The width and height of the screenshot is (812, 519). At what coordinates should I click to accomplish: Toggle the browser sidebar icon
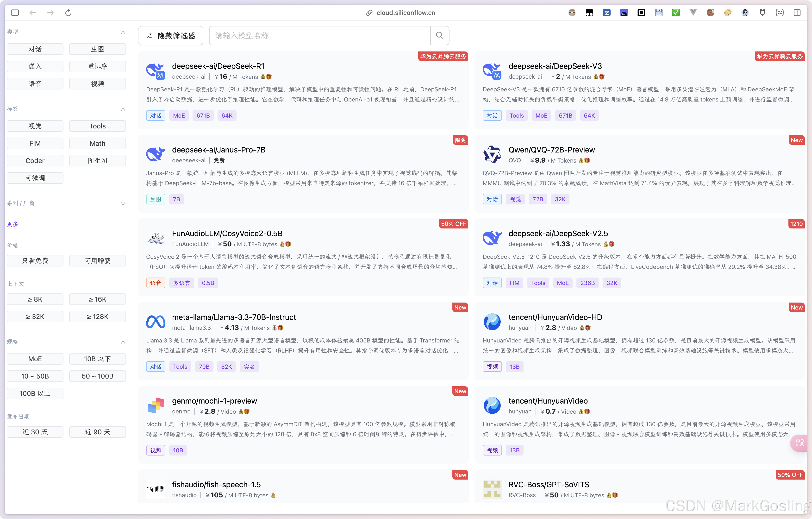(x=15, y=13)
